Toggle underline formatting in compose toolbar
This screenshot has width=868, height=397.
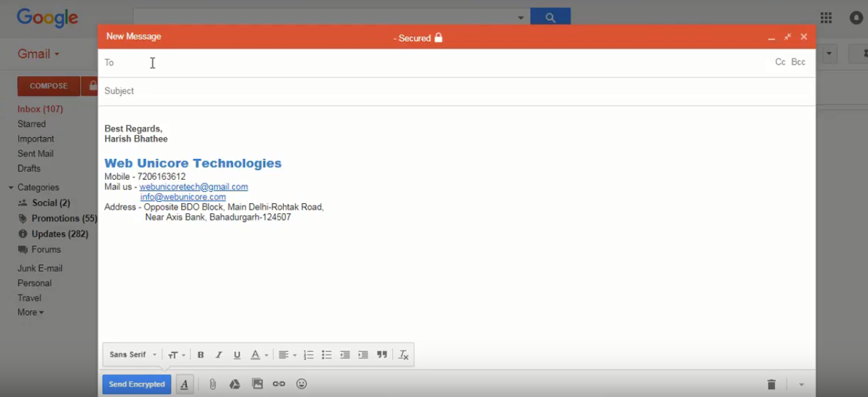[x=237, y=355]
